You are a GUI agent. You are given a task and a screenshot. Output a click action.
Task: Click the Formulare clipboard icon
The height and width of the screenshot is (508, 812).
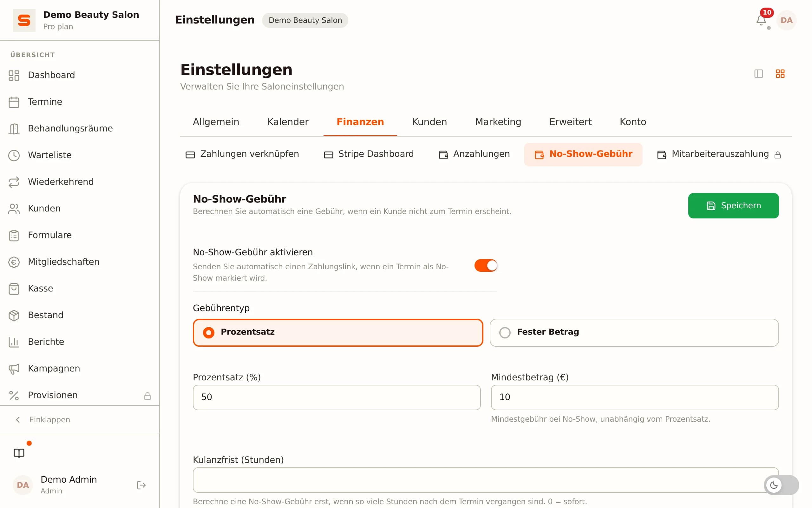[x=14, y=235]
